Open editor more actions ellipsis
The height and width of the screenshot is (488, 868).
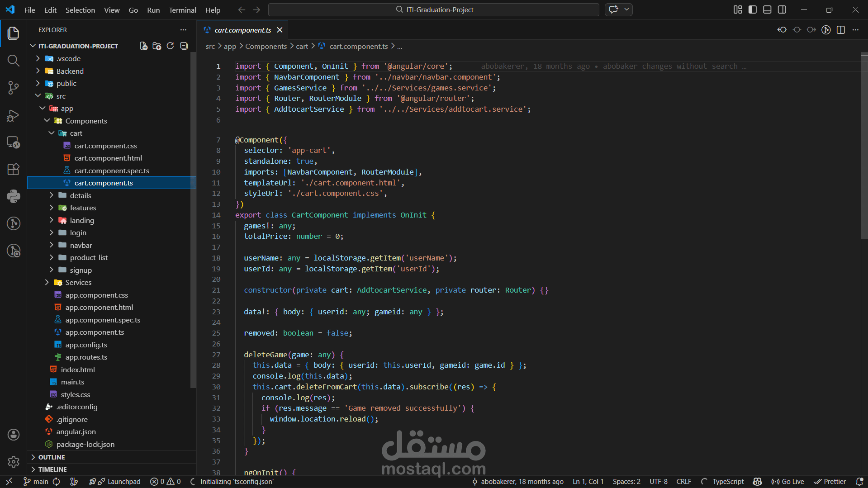855,30
